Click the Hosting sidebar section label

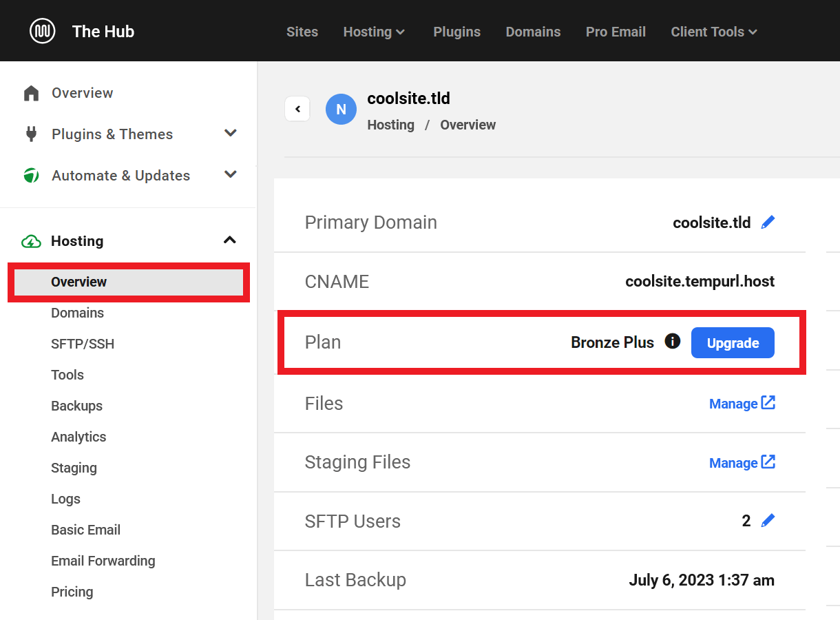click(x=77, y=241)
